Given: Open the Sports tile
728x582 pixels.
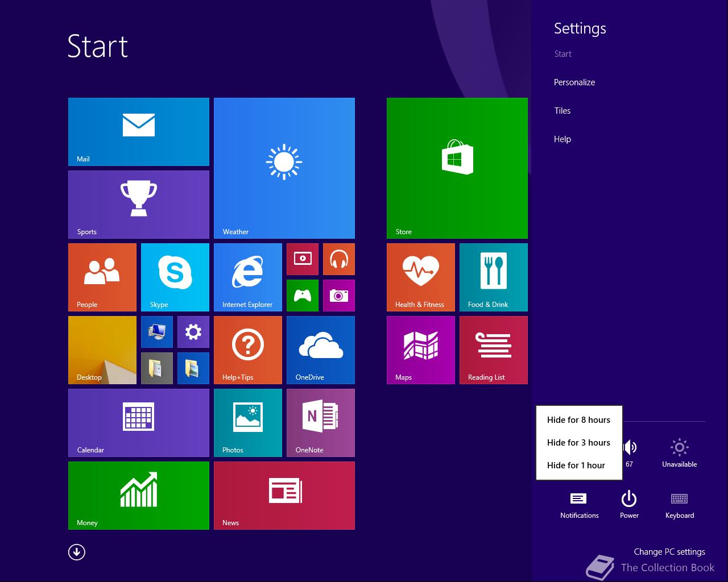Looking at the screenshot, I should pyautogui.click(x=139, y=205).
